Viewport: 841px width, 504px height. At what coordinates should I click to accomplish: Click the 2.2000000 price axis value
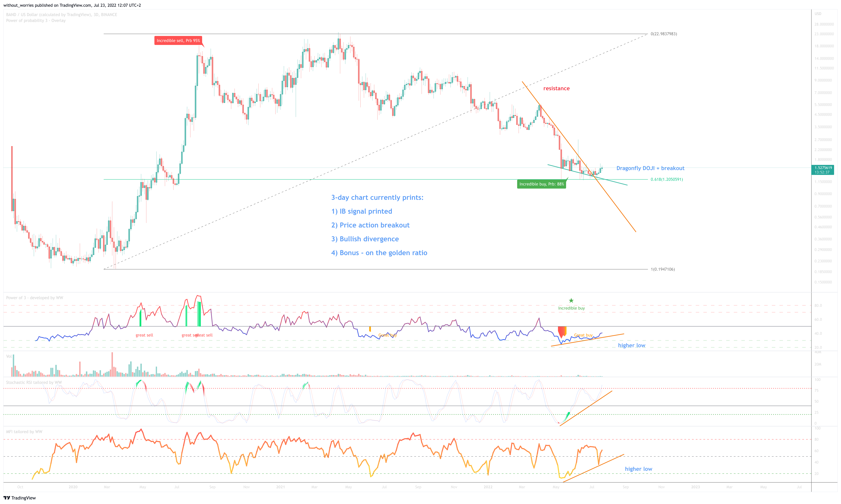pyautogui.click(x=823, y=150)
